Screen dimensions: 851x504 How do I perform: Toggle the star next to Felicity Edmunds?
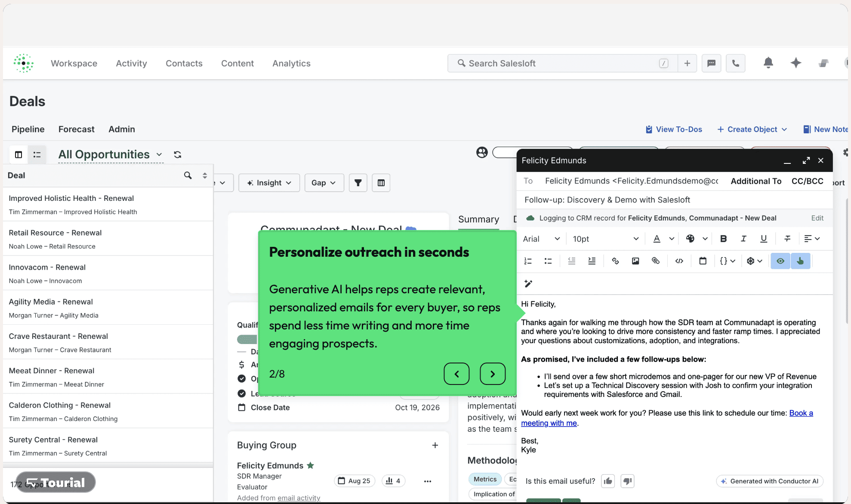tap(310, 465)
